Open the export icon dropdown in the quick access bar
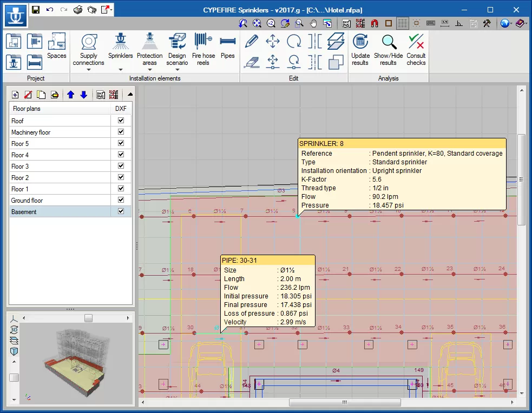The image size is (532, 413). [111, 10]
